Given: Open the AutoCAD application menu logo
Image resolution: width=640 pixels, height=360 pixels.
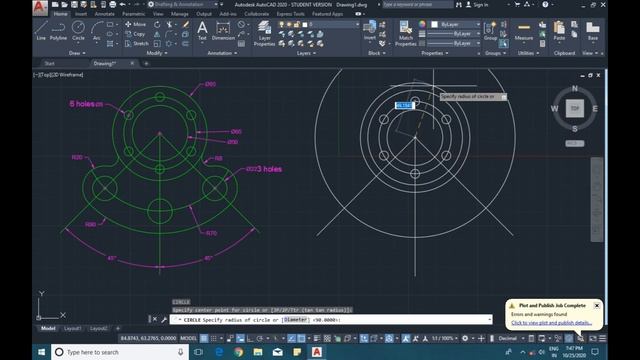Looking at the screenshot, I should click(40, 7).
